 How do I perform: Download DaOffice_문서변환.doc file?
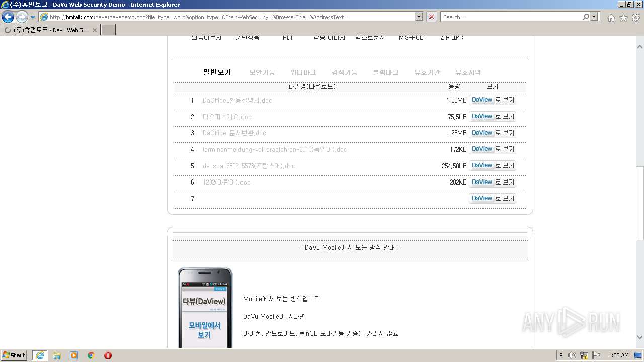click(234, 133)
